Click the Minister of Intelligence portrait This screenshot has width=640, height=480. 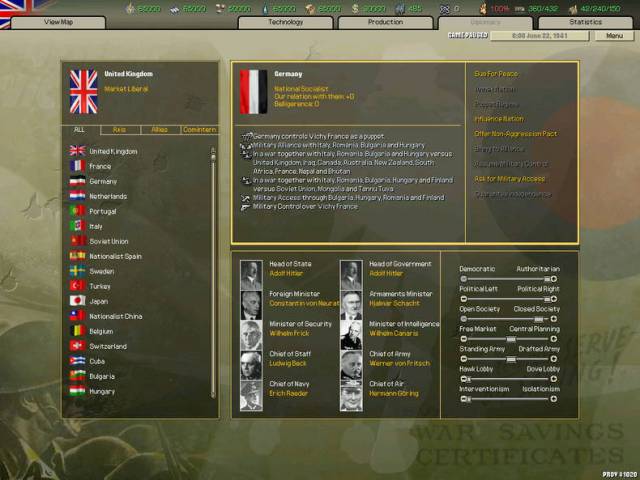tap(351, 335)
